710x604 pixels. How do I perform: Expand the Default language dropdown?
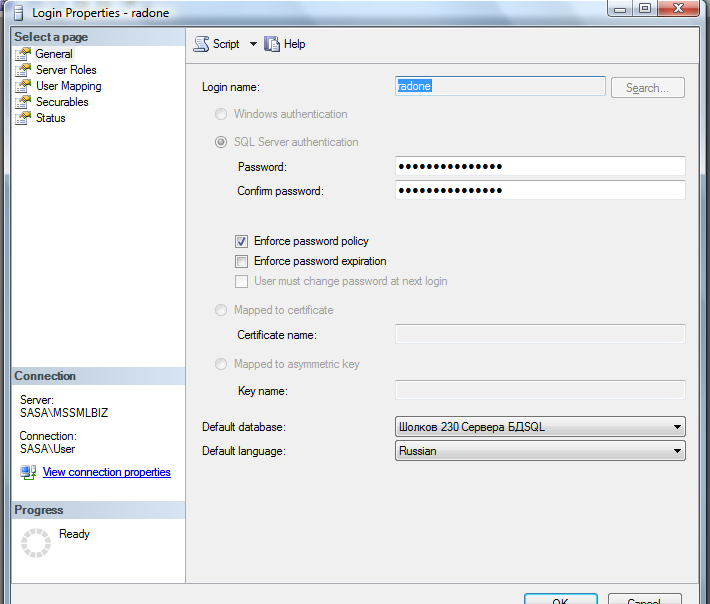point(677,451)
